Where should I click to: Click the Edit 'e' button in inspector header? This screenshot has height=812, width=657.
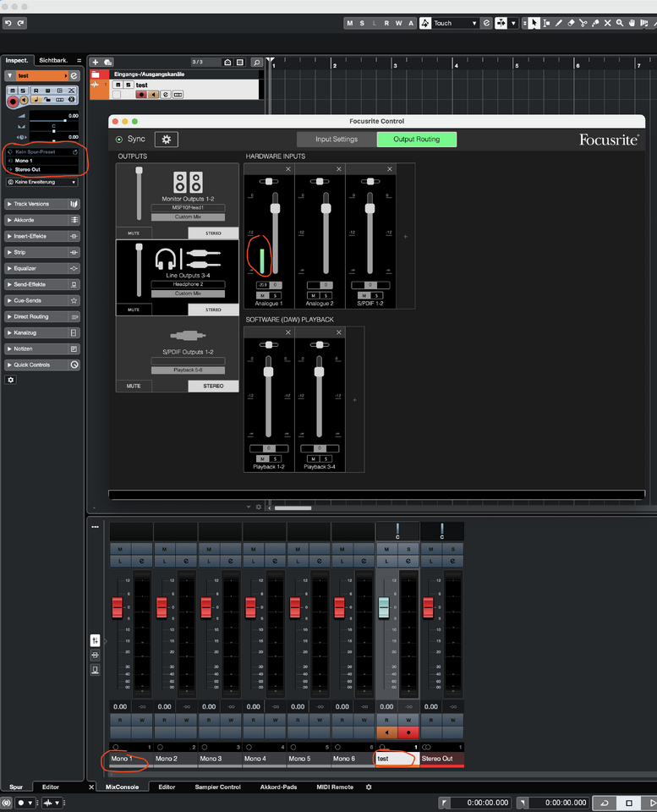(74, 75)
